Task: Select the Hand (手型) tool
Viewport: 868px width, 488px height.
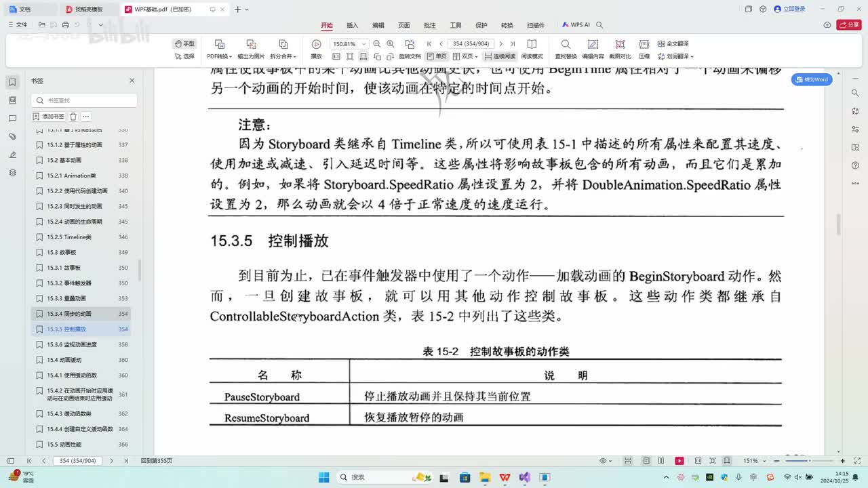Action: (184, 43)
